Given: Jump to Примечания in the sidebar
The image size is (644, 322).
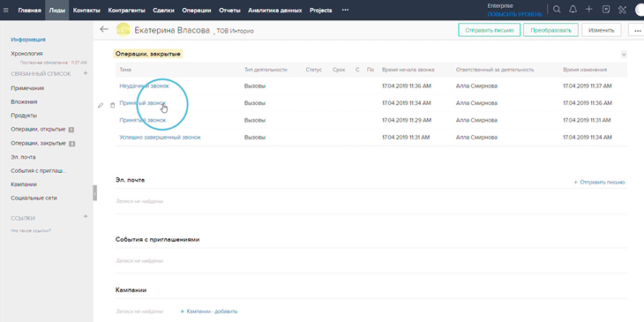Looking at the screenshot, I should (27, 88).
